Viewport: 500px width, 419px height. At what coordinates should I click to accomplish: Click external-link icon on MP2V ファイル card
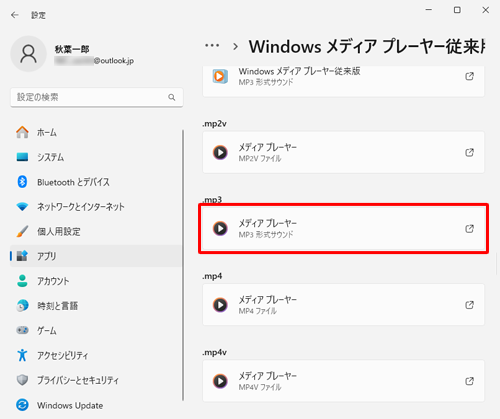coord(469,152)
